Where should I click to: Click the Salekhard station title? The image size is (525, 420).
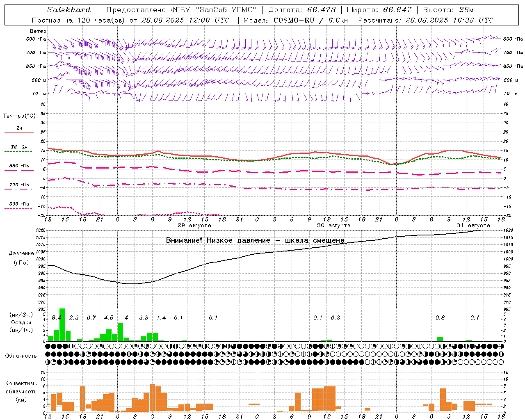pyautogui.click(x=69, y=10)
